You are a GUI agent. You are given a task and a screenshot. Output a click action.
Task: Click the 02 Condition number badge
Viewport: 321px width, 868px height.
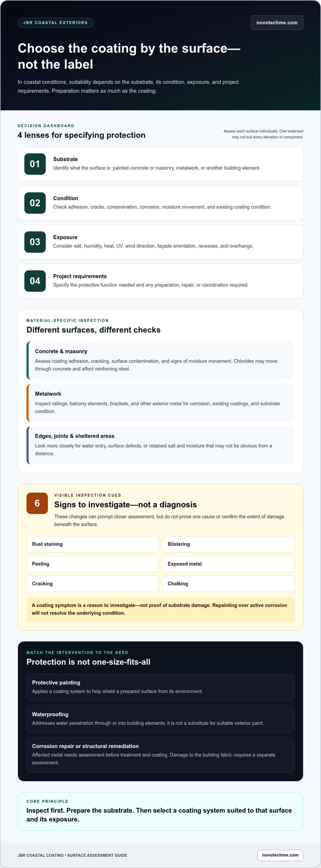pos(35,203)
